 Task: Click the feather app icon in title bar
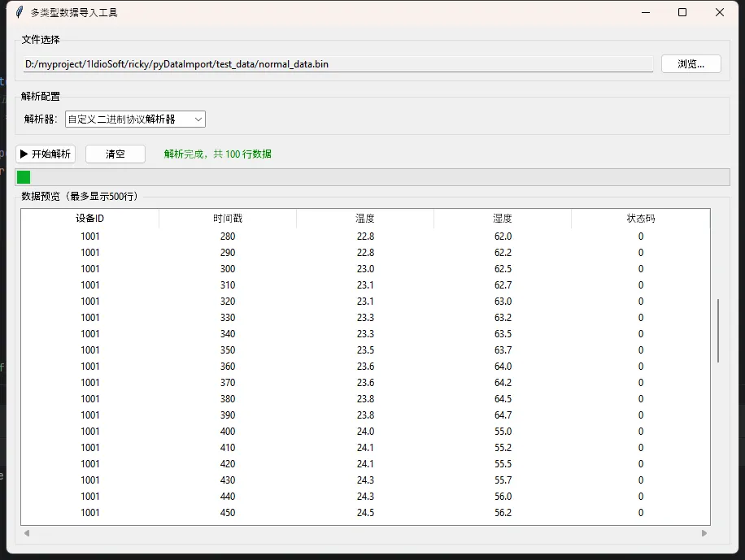pos(20,12)
